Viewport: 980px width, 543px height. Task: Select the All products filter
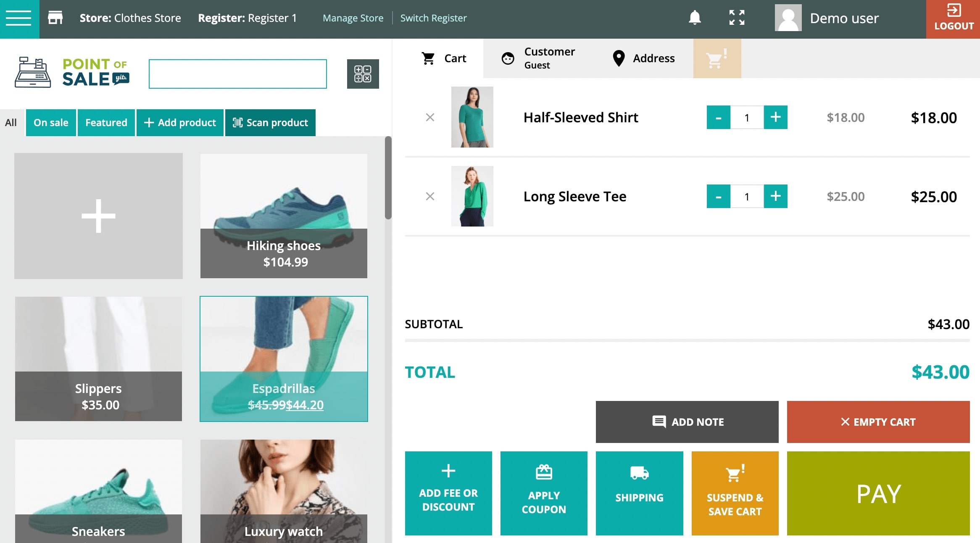(x=11, y=123)
